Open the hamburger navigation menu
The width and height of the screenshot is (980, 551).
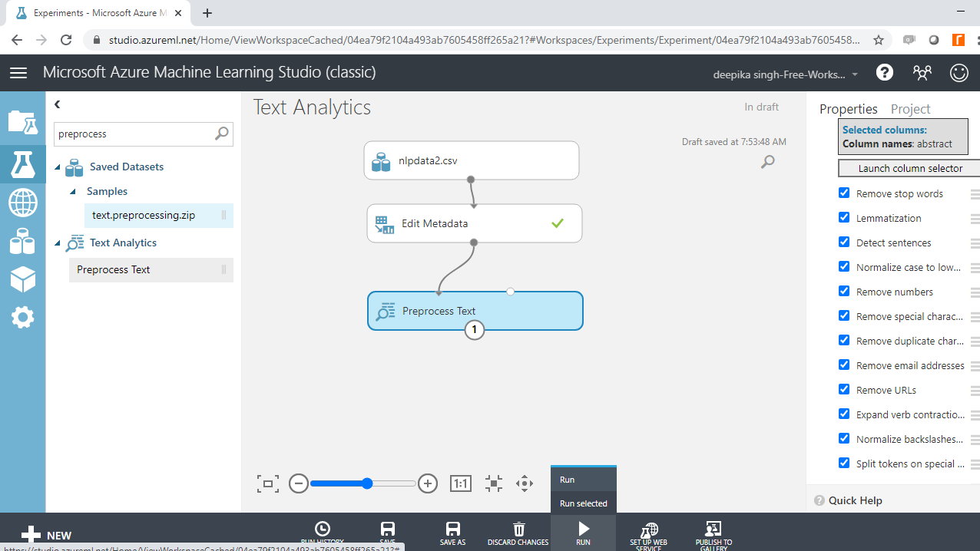[x=18, y=73]
